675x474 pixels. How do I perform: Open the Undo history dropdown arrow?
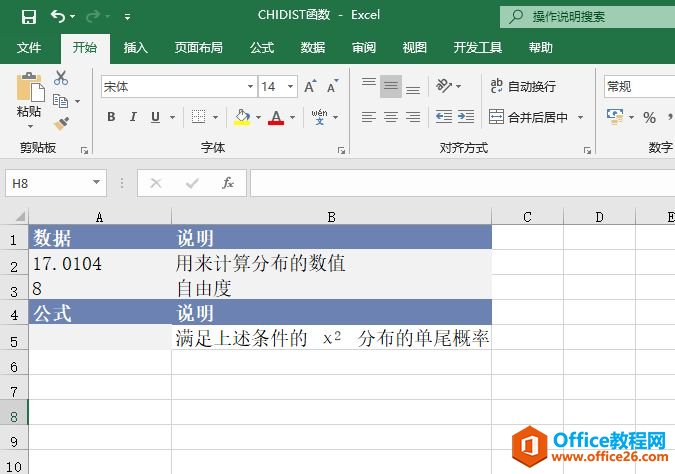(x=73, y=17)
